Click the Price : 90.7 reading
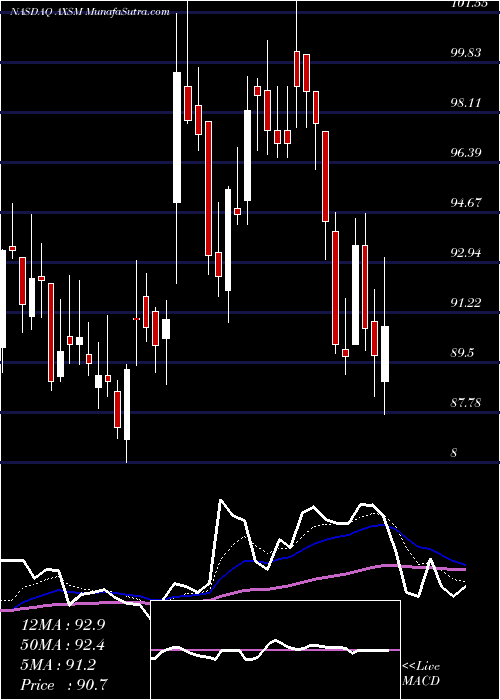Viewport: 500px width, 700px height. pyautogui.click(x=64, y=685)
